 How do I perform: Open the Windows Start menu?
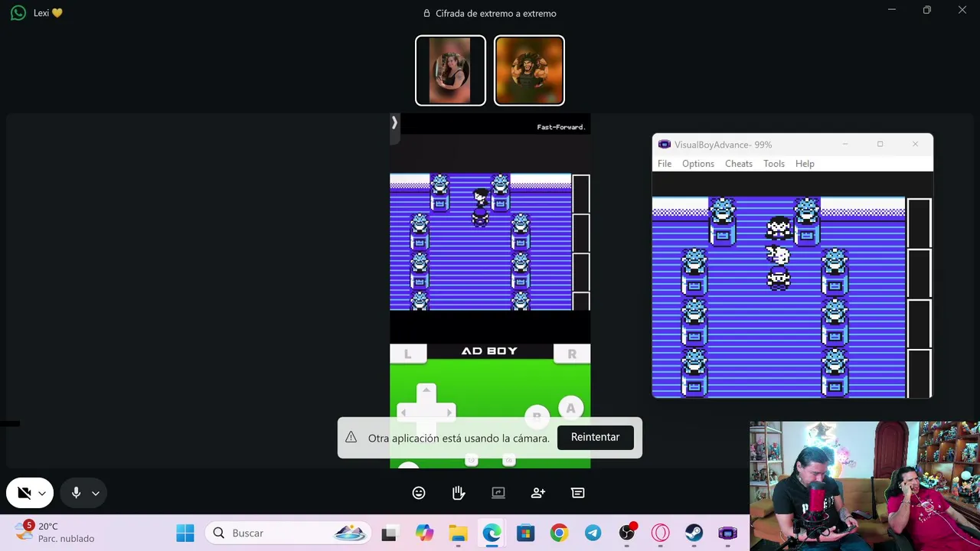pos(185,533)
